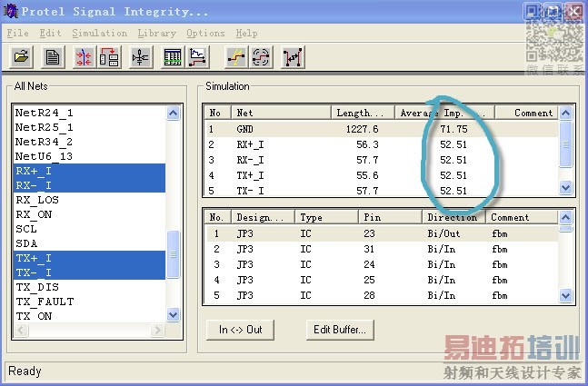The height and width of the screenshot is (386, 588).
Task: Click GND impedance value 71.75
Action: 453,129
